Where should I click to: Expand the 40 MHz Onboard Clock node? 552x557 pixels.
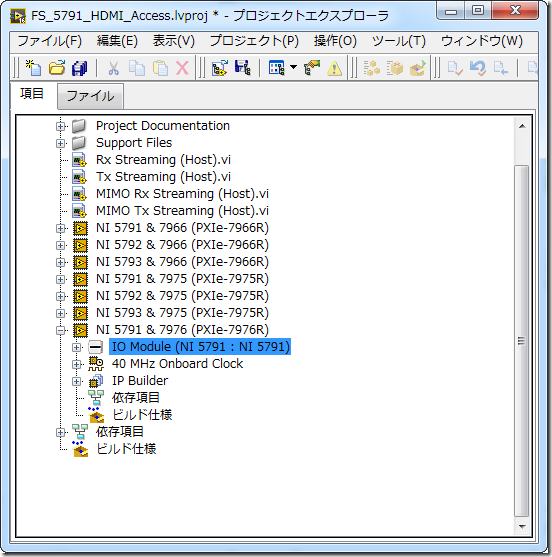(76, 364)
